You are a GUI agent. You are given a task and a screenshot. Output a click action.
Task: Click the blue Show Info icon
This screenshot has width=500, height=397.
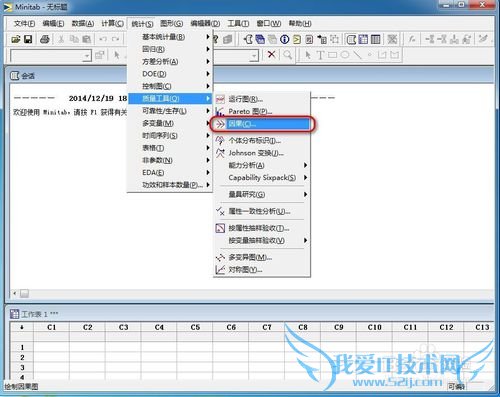[284, 39]
